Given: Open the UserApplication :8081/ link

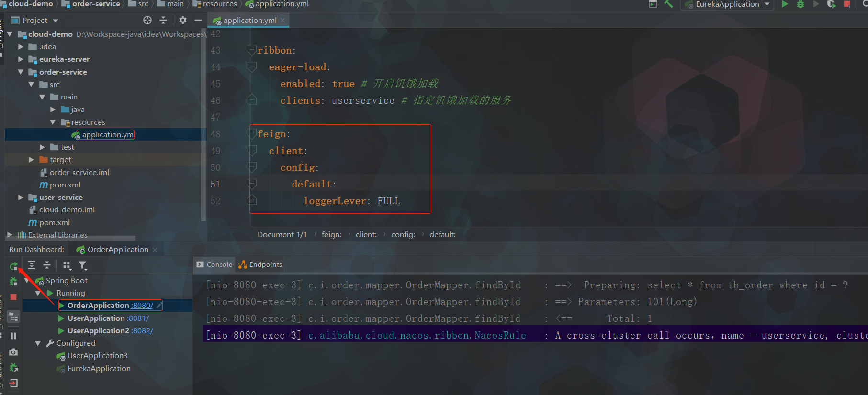Looking at the screenshot, I should click(138, 318).
